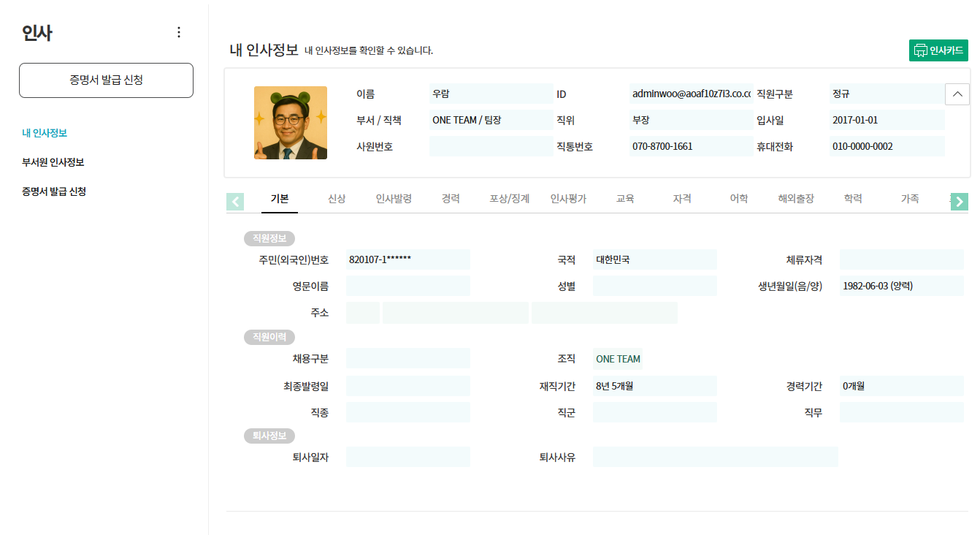This screenshot has width=980, height=535.
Task: Click the 영문이름 input field
Action: [x=407, y=286]
